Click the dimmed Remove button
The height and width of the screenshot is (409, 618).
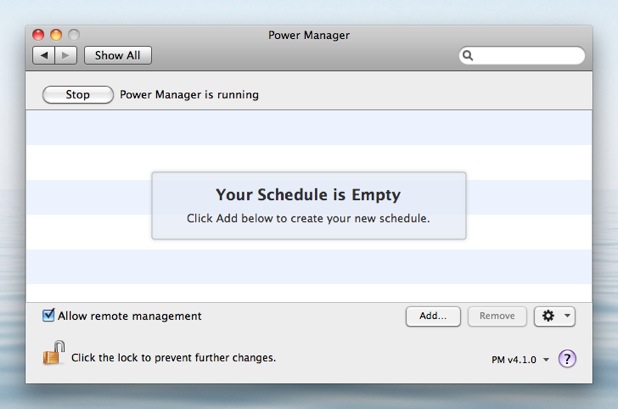(497, 316)
